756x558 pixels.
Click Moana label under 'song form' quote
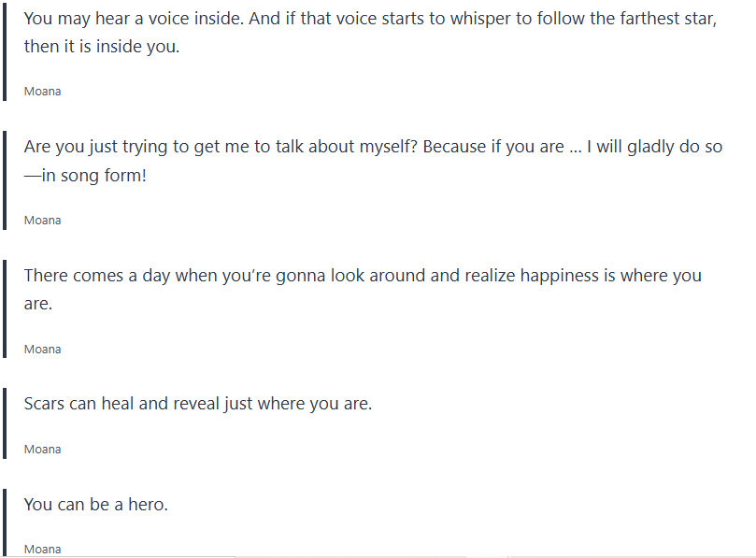42,221
